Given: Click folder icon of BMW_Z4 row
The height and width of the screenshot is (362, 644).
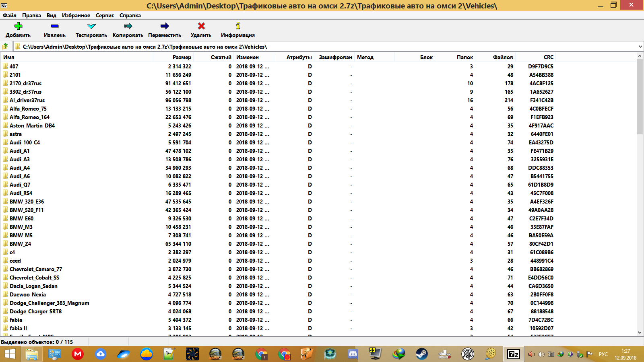Looking at the screenshot, I should pyautogui.click(x=6, y=243).
